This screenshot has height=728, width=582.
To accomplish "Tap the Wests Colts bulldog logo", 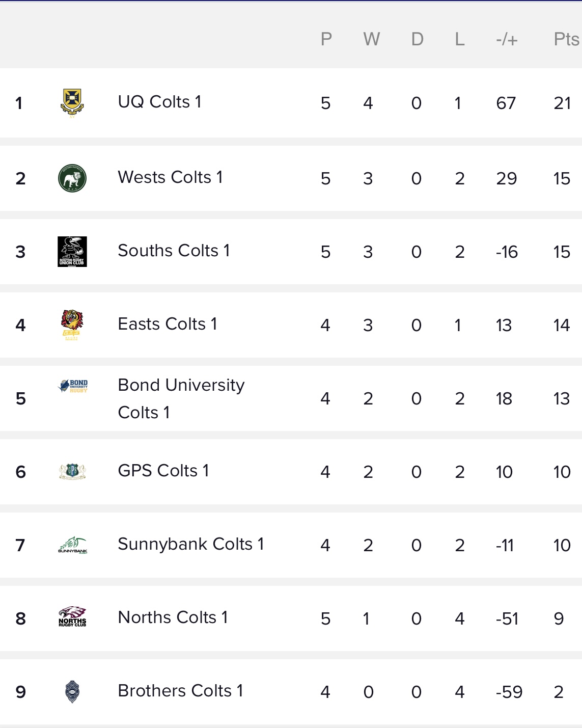I will [72, 178].
